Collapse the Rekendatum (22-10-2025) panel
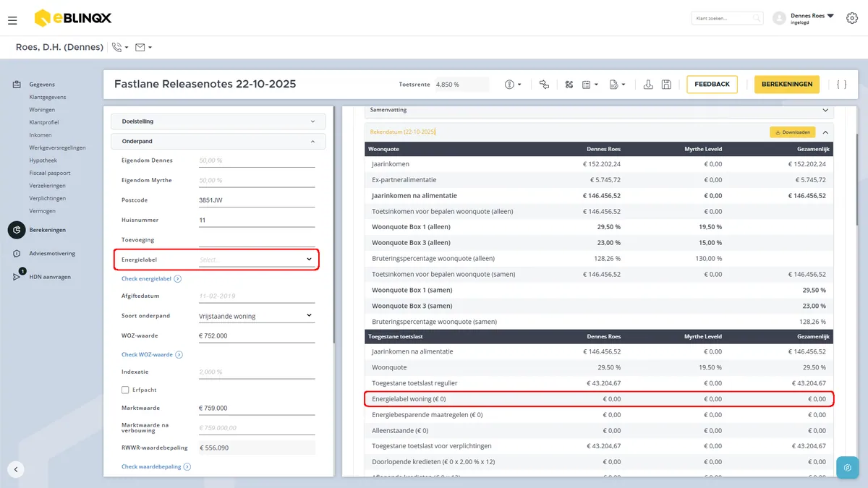 pos(825,132)
